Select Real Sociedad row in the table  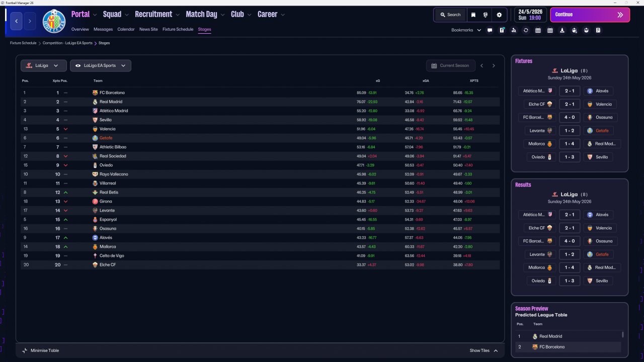260,156
